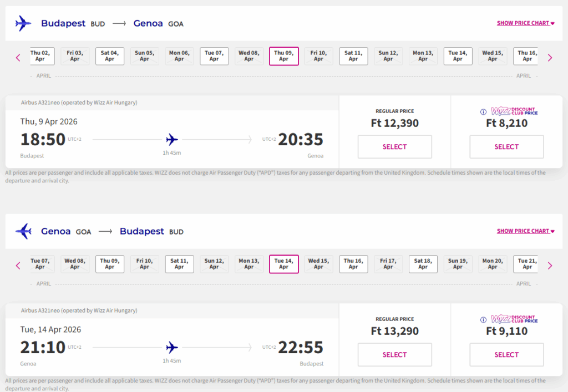Screen dimensions: 568x392
Task: Choose Tue 07, Apr outbound date
Action: click(x=214, y=56)
